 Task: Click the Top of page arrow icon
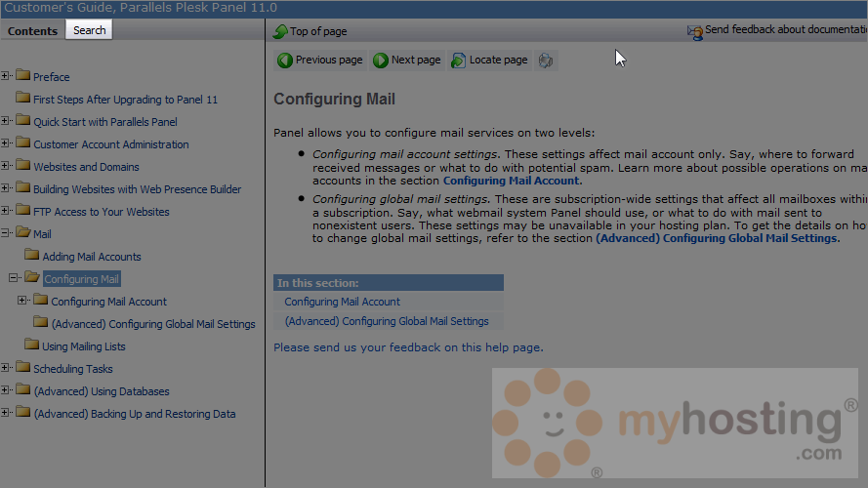click(x=280, y=31)
